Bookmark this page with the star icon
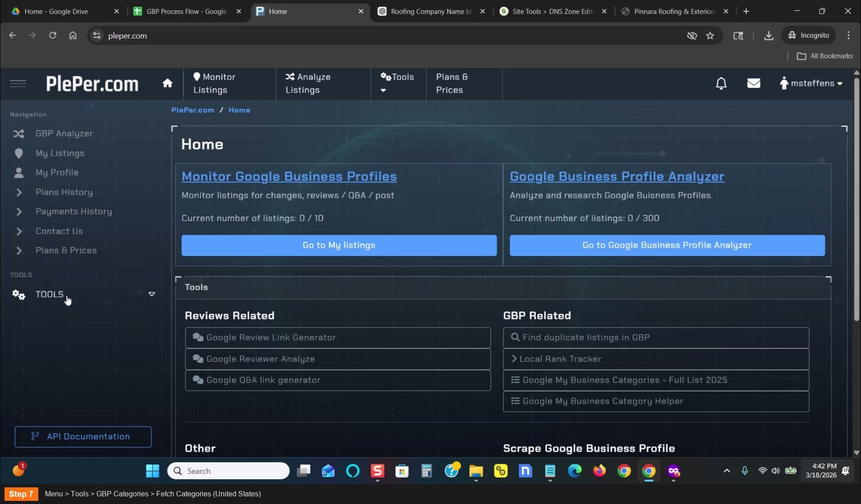The height and width of the screenshot is (504, 861). coord(710,36)
